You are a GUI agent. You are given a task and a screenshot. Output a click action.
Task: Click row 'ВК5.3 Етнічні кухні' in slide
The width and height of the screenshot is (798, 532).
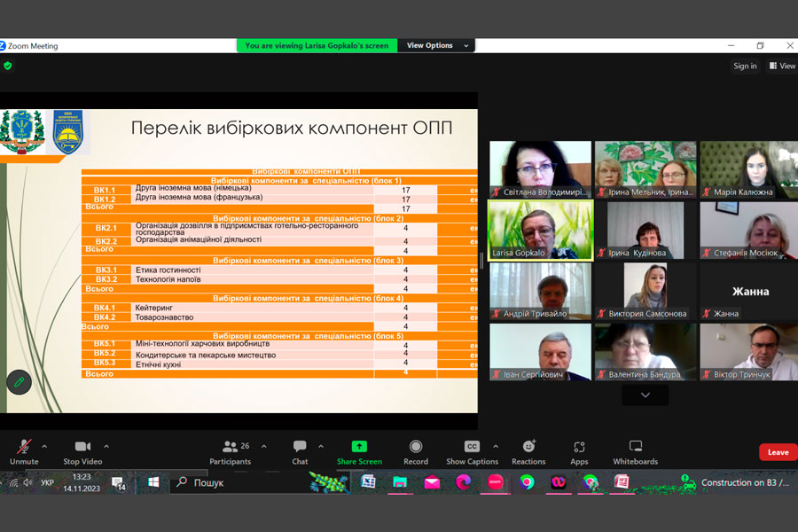pos(279,364)
